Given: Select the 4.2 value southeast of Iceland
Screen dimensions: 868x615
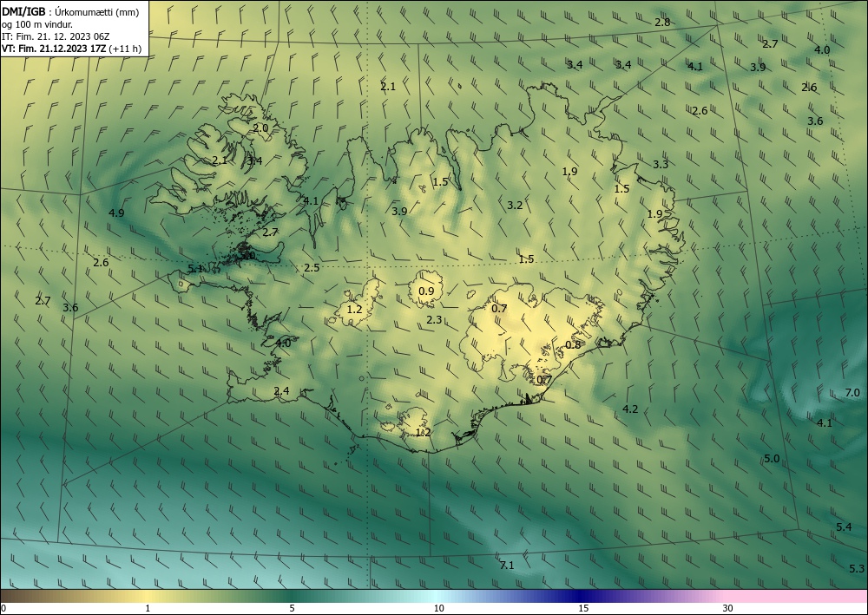Looking at the screenshot, I should (630, 409).
